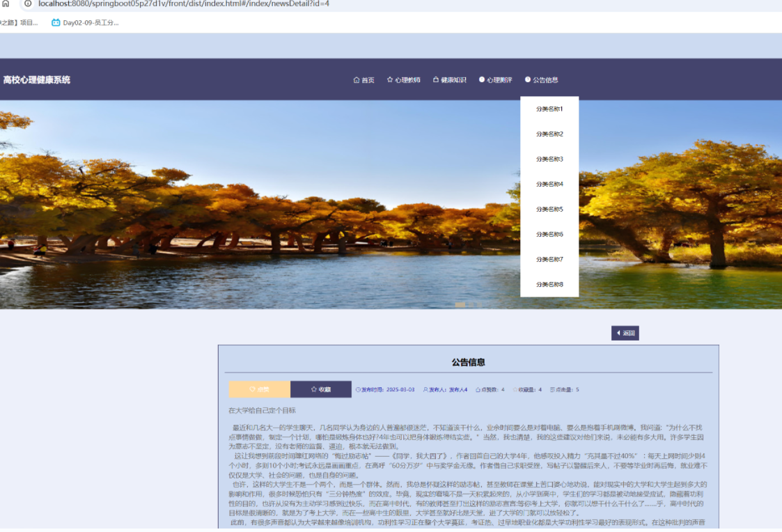Select 分类名称8 from the dropdown
782x532 pixels.
(x=549, y=285)
